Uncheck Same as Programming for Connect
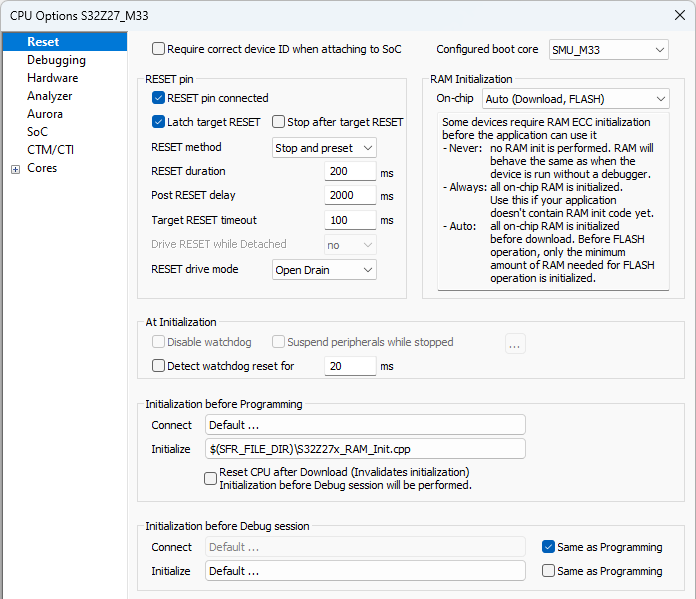Screen dimensions: 696x599 (x=548, y=547)
